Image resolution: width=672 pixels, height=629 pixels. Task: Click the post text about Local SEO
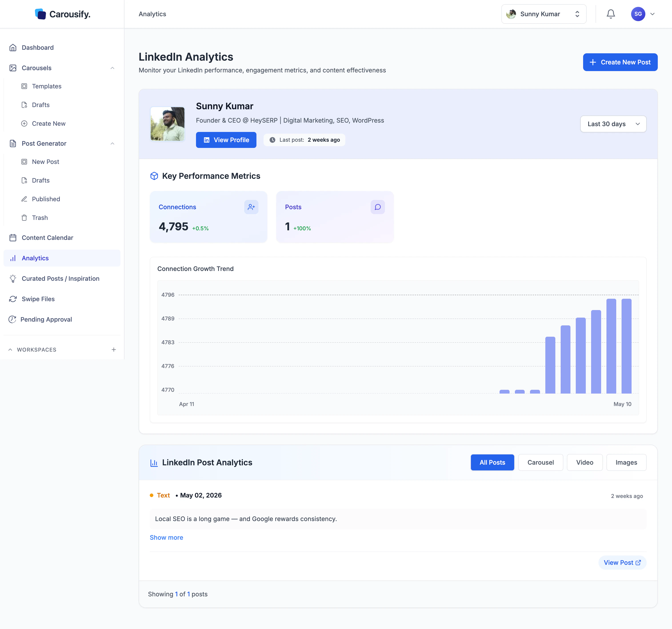pyautogui.click(x=246, y=519)
